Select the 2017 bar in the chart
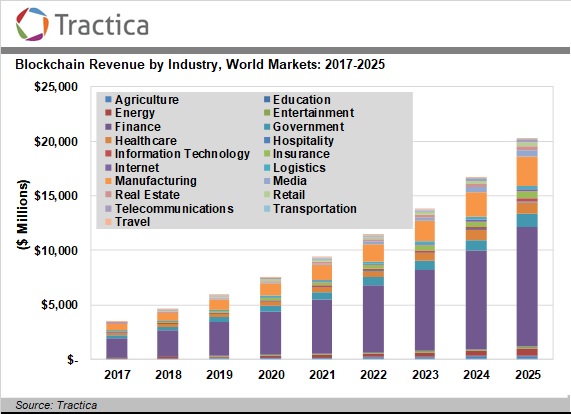The image size is (571, 414). pyautogui.click(x=117, y=340)
